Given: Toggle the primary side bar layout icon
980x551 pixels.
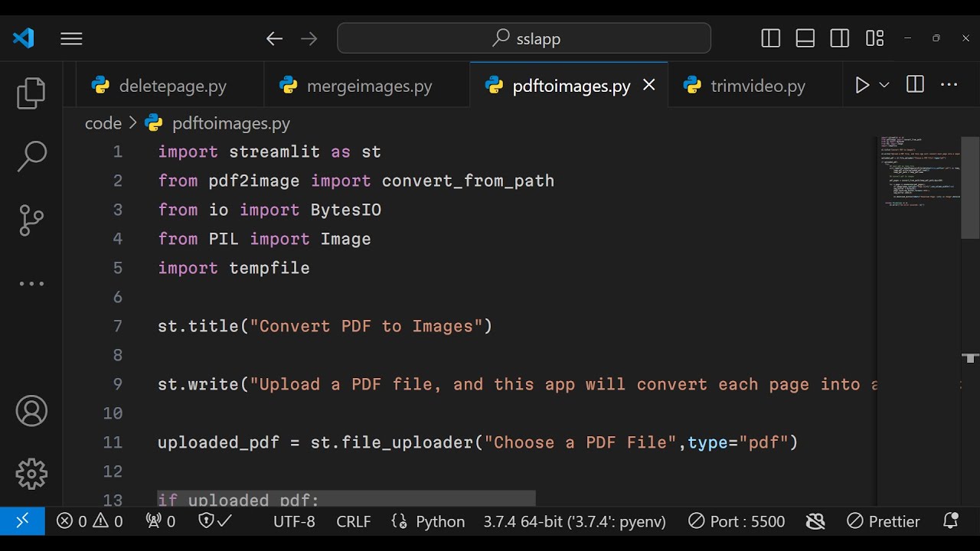Looking at the screenshot, I should click(771, 38).
